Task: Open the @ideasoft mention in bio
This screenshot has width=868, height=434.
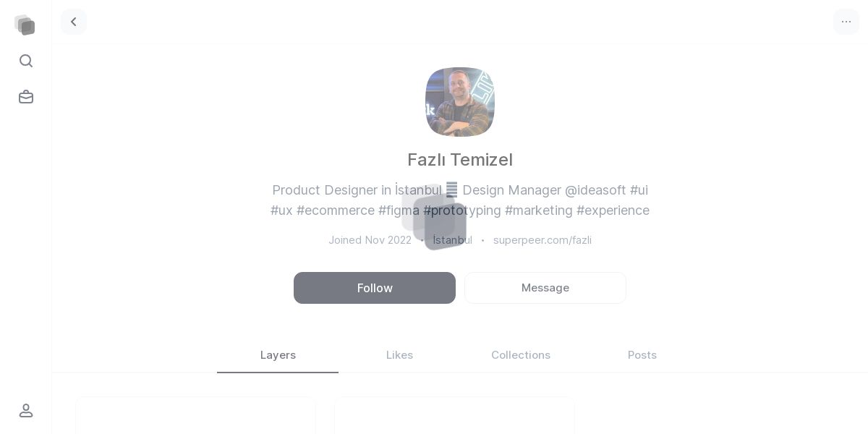Action: click(595, 190)
